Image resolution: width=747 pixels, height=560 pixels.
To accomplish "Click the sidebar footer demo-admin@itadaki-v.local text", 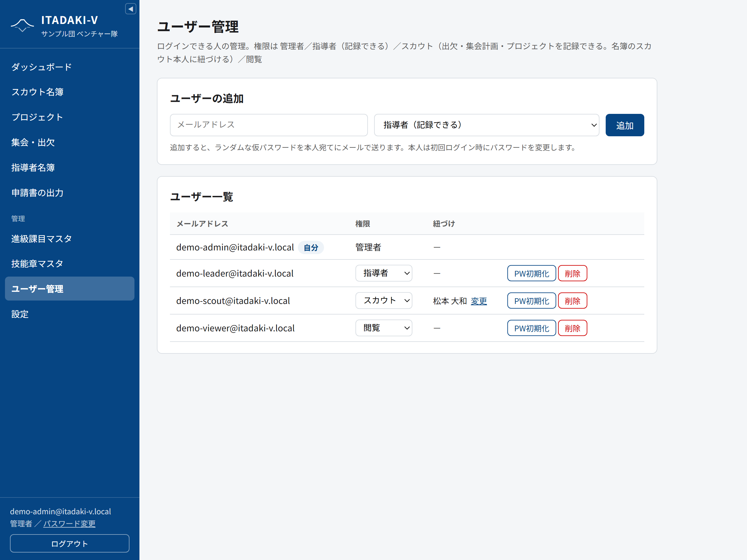I will tap(60, 511).
